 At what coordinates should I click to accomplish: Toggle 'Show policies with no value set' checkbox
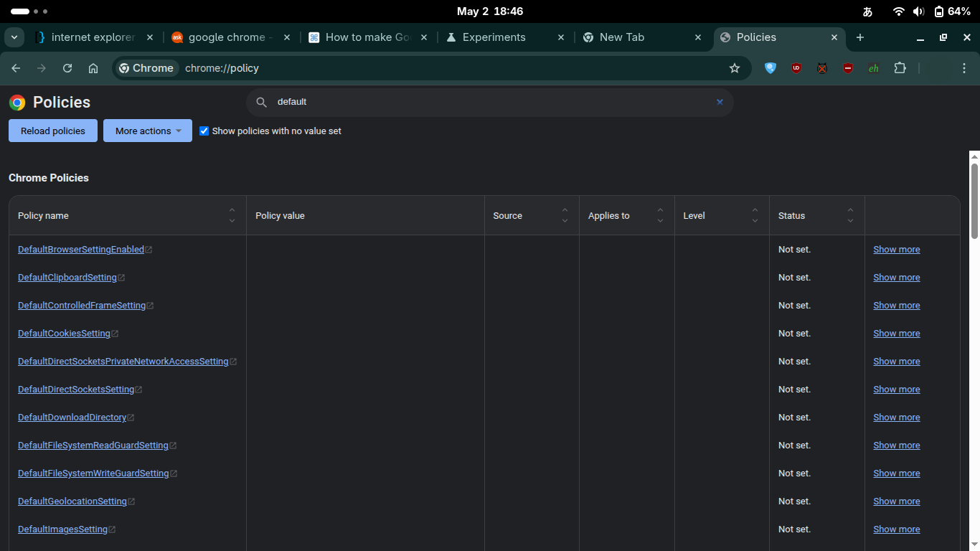(x=204, y=131)
